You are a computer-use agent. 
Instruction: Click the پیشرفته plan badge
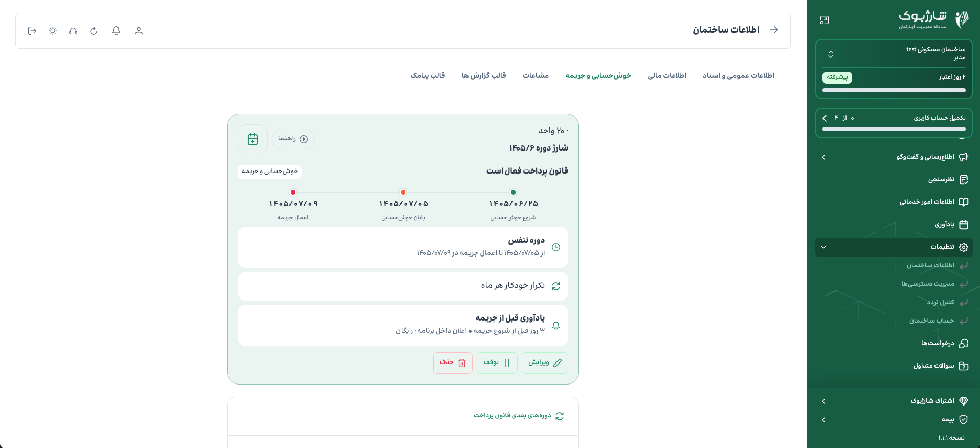click(837, 77)
